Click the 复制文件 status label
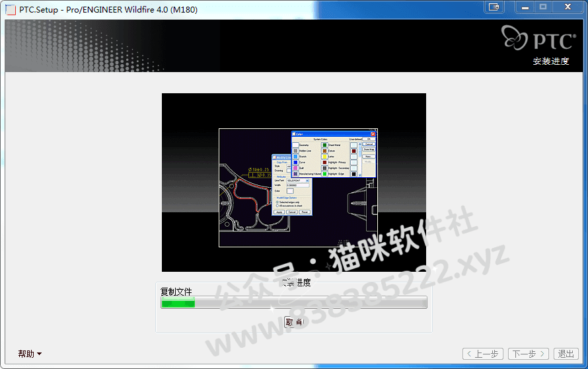 [176, 291]
